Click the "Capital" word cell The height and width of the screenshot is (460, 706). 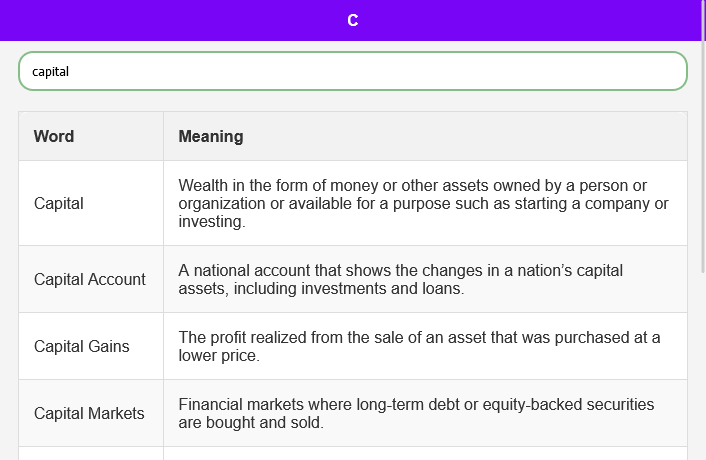tap(59, 203)
